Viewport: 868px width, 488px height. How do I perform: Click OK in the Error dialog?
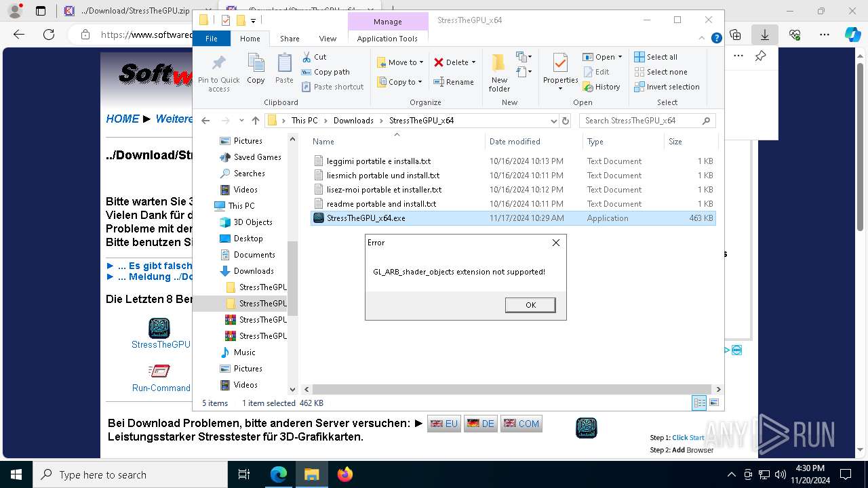point(530,305)
